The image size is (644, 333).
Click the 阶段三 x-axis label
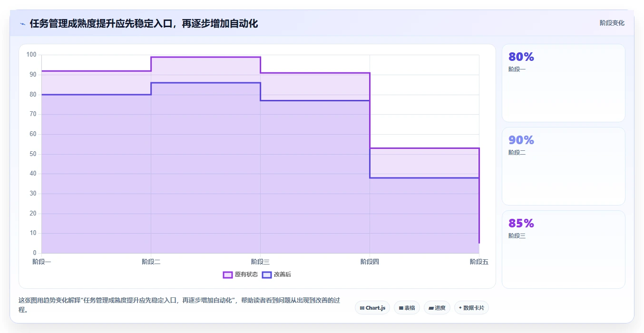[261, 262]
